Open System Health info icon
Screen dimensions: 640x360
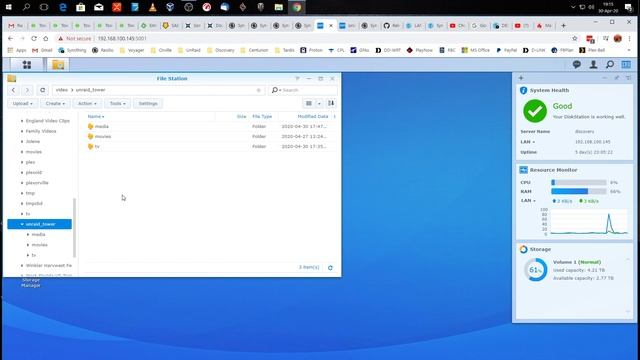click(x=523, y=90)
